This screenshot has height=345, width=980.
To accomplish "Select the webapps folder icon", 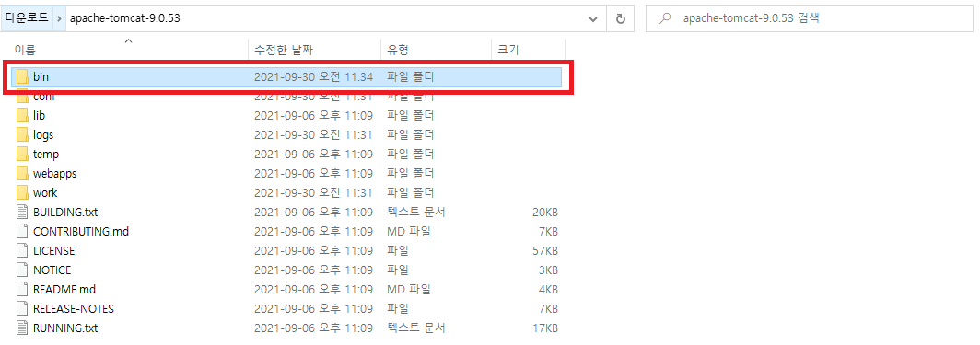I will point(22,174).
